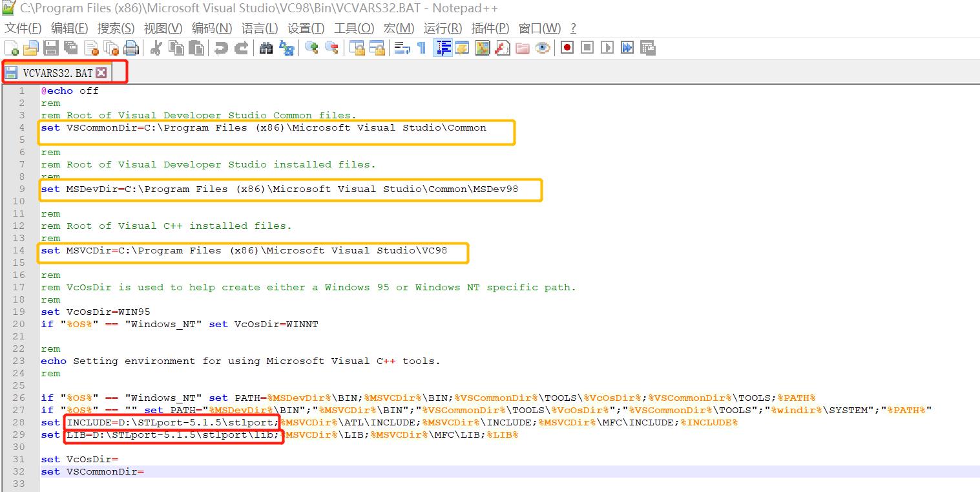The width and height of the screenshot is (980, 492).
Task: Open Find with the binoculars icon
Action: click(x=266, y=48)
